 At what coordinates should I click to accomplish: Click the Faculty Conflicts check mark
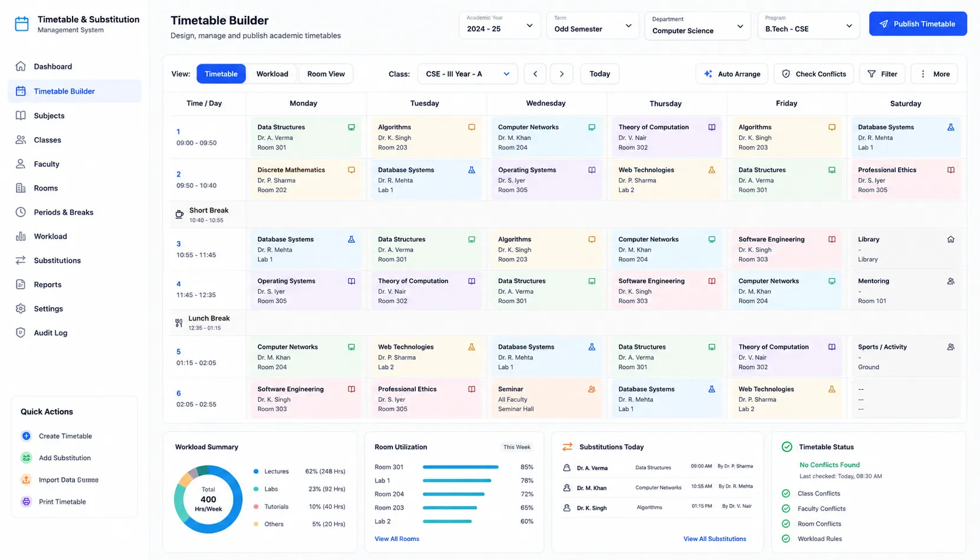pyautogui.click(x=786, y=509)
